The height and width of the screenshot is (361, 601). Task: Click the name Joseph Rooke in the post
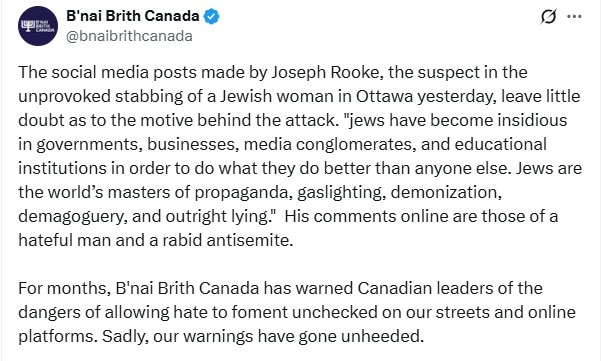325,72
